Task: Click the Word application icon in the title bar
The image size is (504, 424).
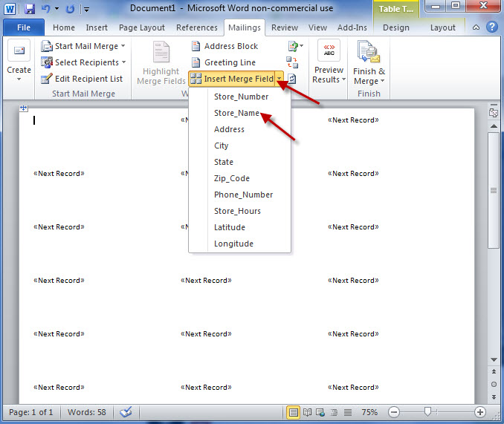Action: click(10, 9)
